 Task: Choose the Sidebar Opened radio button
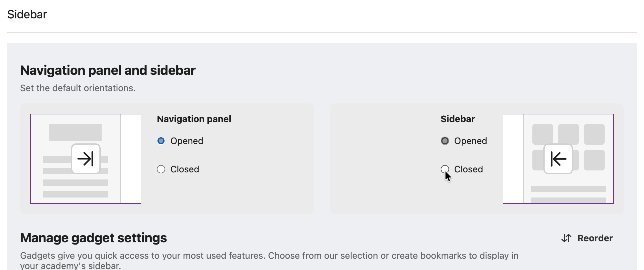coord(445,141)
